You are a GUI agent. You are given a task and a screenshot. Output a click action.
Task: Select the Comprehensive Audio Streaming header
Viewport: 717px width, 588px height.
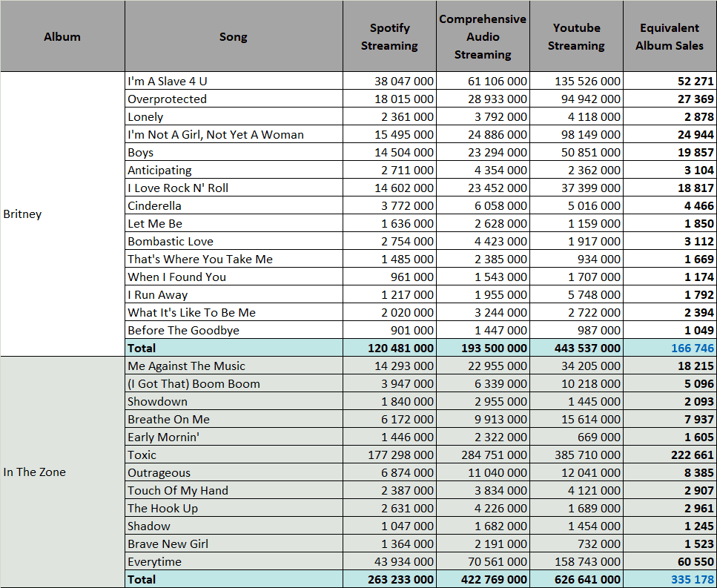483,36
